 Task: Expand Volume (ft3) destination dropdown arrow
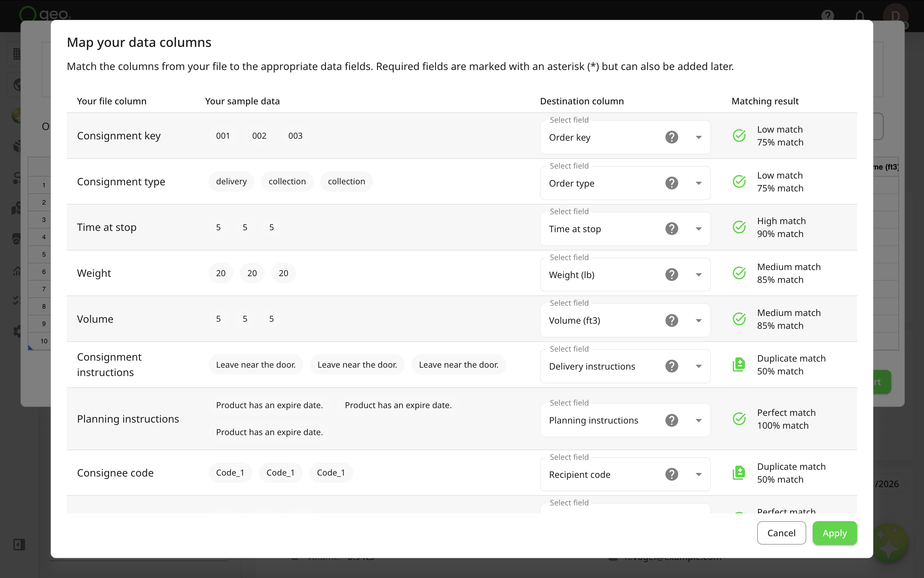pos(698,320)
